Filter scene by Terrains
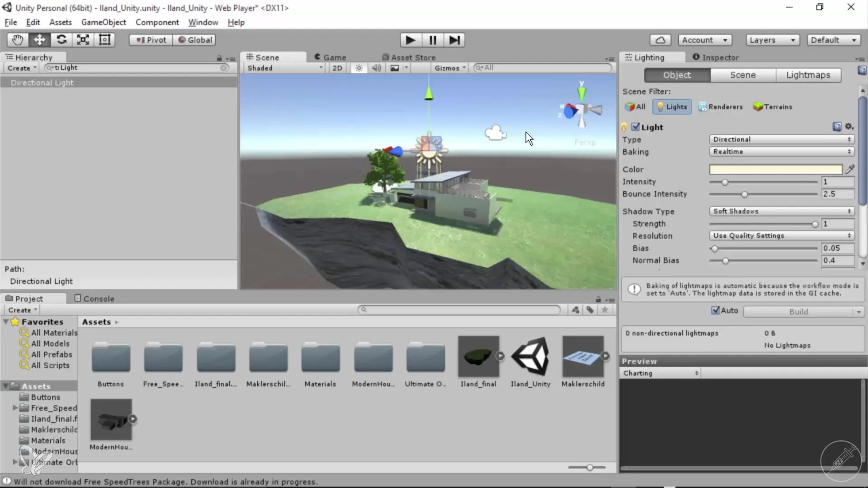The width and height of the screenshot is (868, 488). coord(773,107)
